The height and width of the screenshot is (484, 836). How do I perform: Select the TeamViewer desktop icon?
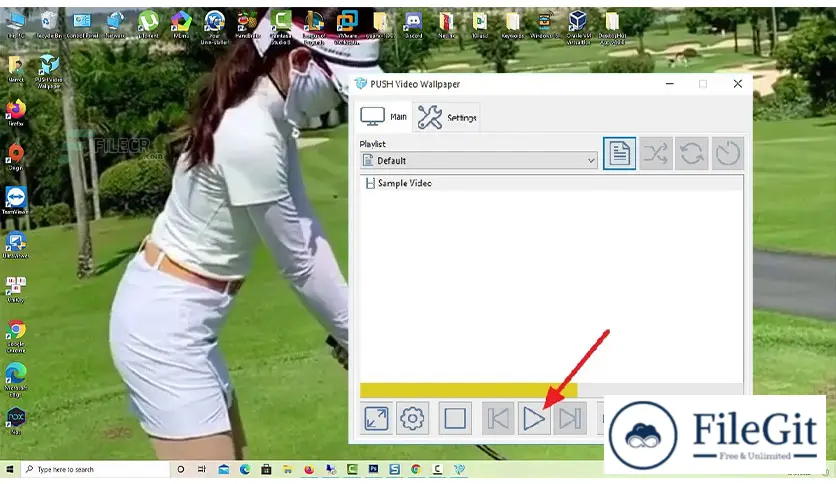[16, 201]
